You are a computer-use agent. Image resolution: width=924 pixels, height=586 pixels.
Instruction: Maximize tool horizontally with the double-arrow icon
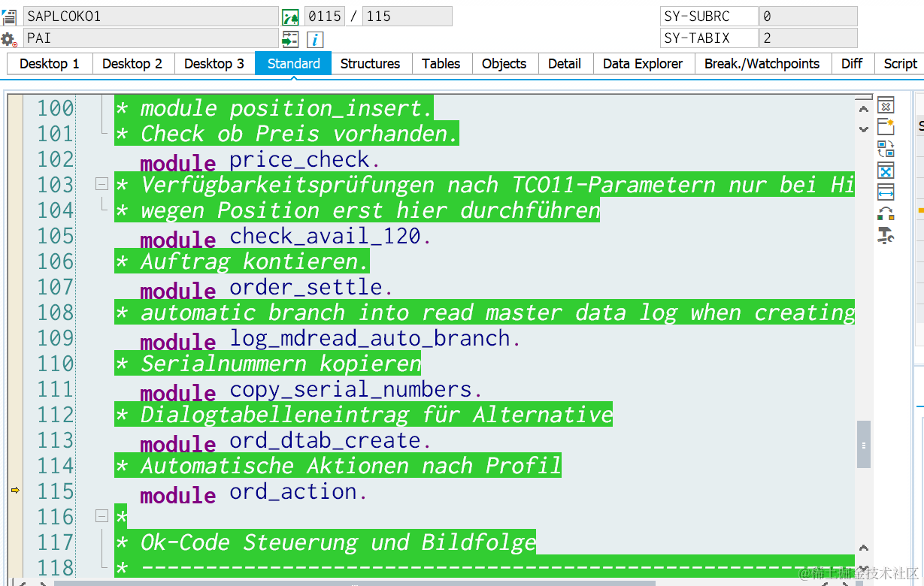tap(886, 192)
